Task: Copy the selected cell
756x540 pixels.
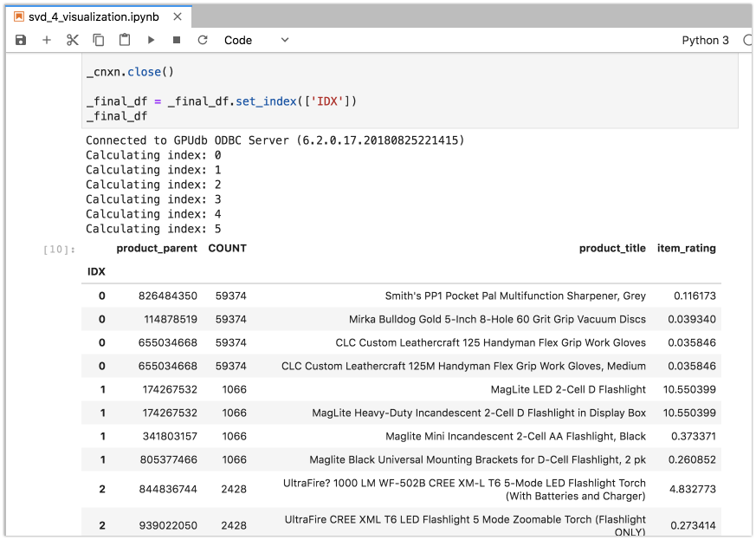Action: click(x=96, y=40)
